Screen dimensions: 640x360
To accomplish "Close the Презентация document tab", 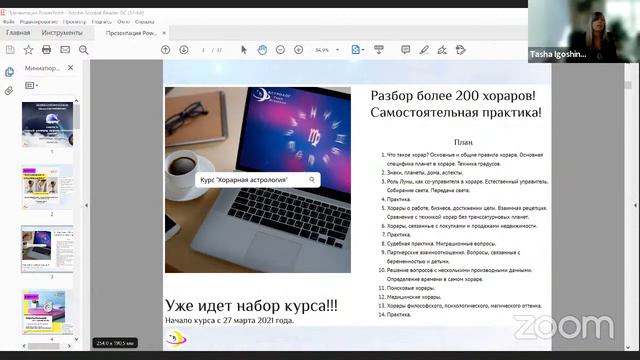I will click(x=164, y=33).
